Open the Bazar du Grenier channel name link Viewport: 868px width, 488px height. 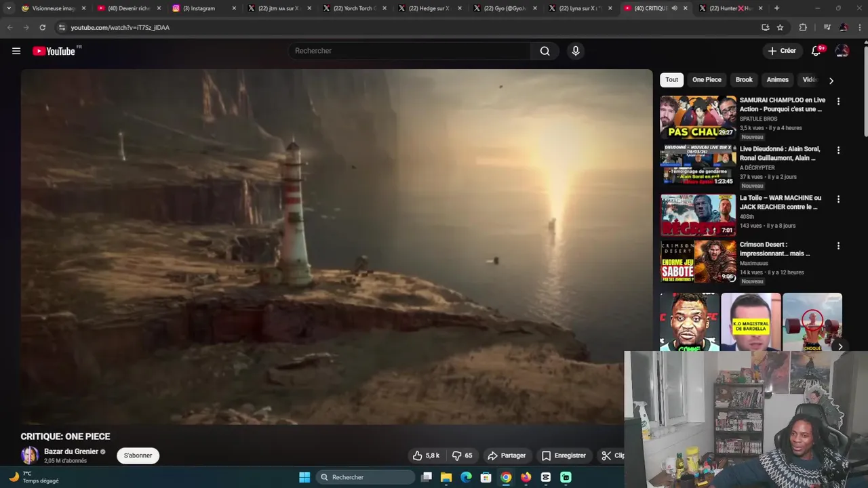(71, 451)
